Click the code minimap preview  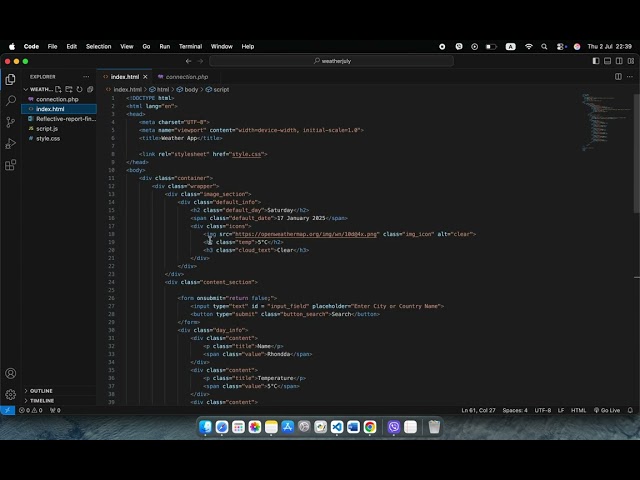point(606,122)
